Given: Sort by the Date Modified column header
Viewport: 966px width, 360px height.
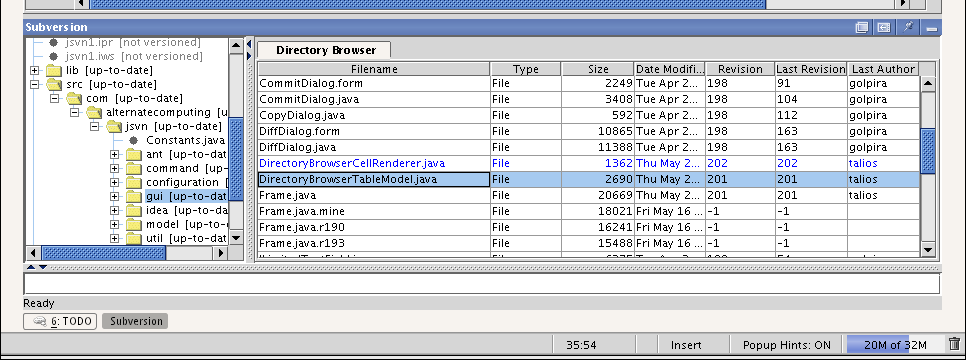Looking at the screenshot, I should point(669,69).
